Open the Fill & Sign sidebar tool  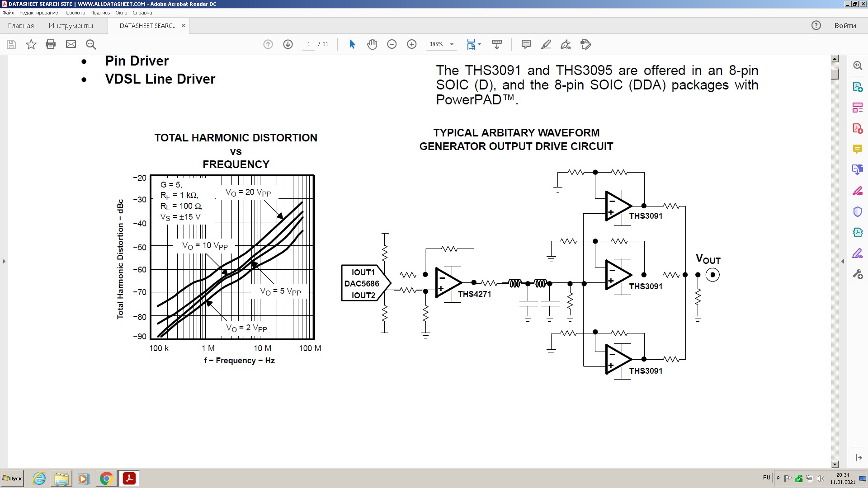(858, 191)
